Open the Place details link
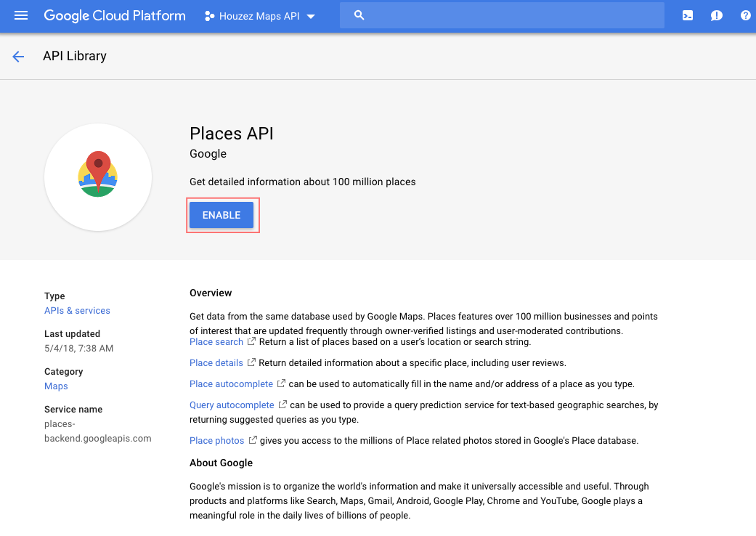Image resolution: width=756 pixels, height=536 pixels. coord(216,362)
